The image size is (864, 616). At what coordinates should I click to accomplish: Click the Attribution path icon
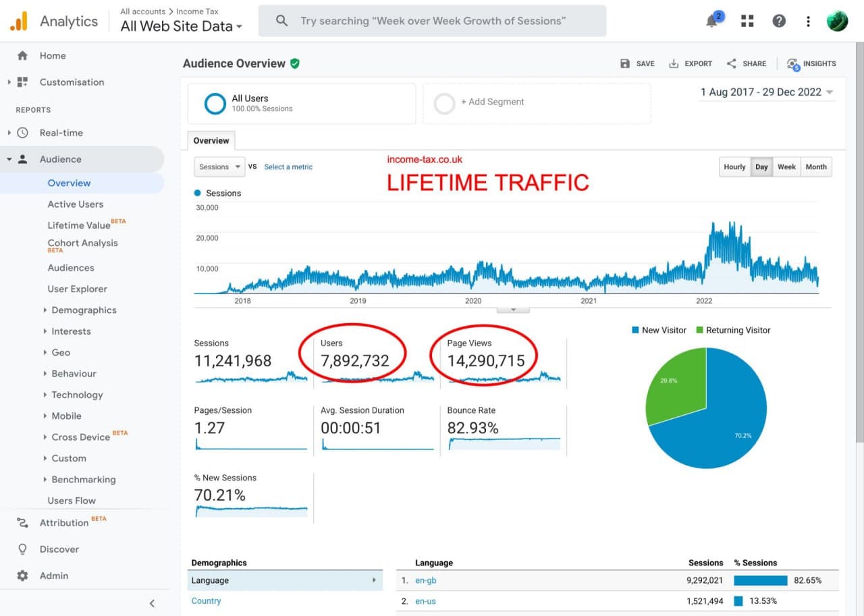tap(23, 522)
